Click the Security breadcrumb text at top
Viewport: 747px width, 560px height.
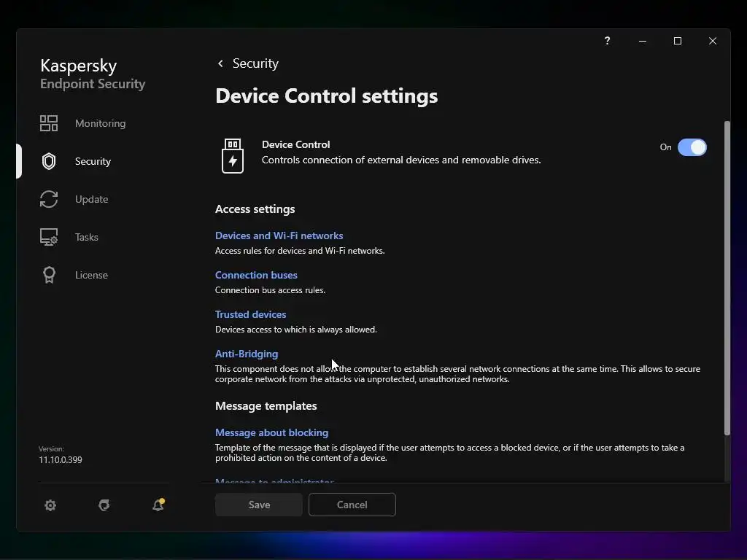255,63
